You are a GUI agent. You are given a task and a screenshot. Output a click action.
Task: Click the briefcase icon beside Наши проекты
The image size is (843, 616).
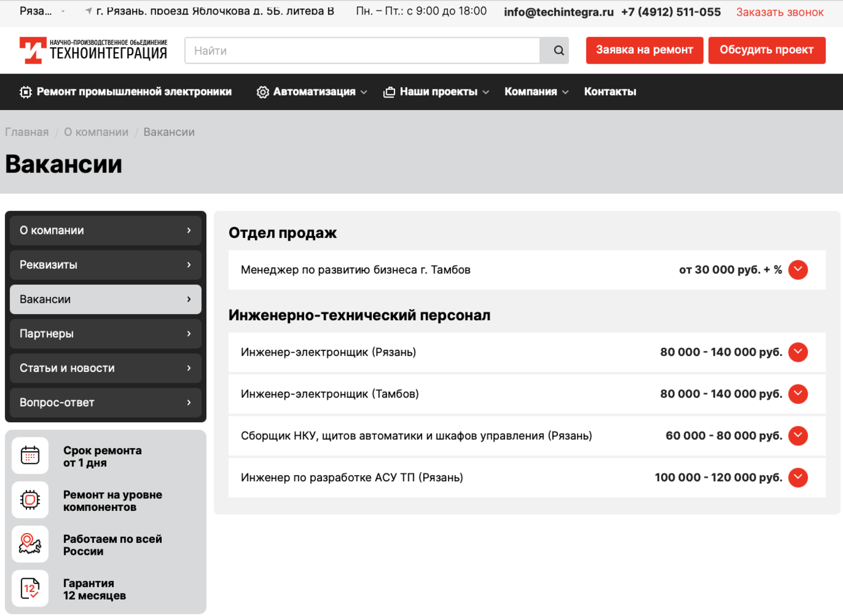coord(389,92)
